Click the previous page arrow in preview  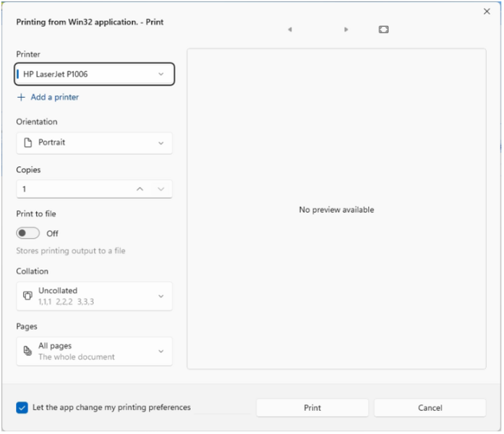pos(290,30)
